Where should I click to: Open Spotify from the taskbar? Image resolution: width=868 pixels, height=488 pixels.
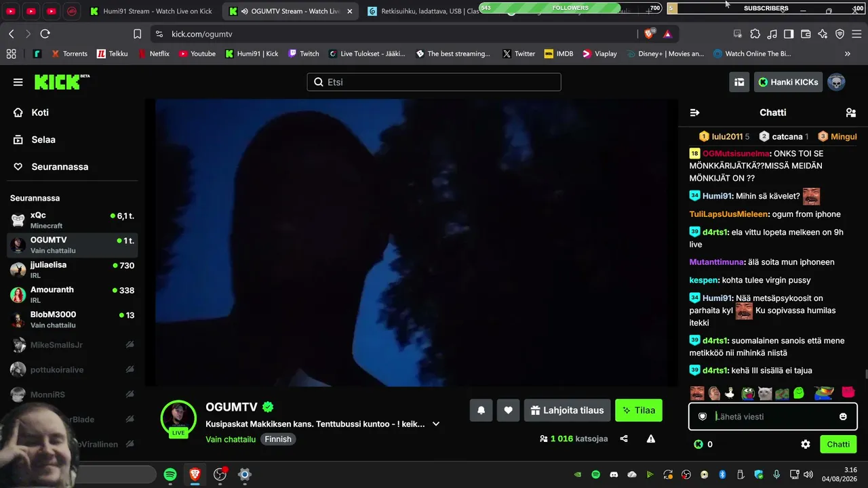click(170, 474)
